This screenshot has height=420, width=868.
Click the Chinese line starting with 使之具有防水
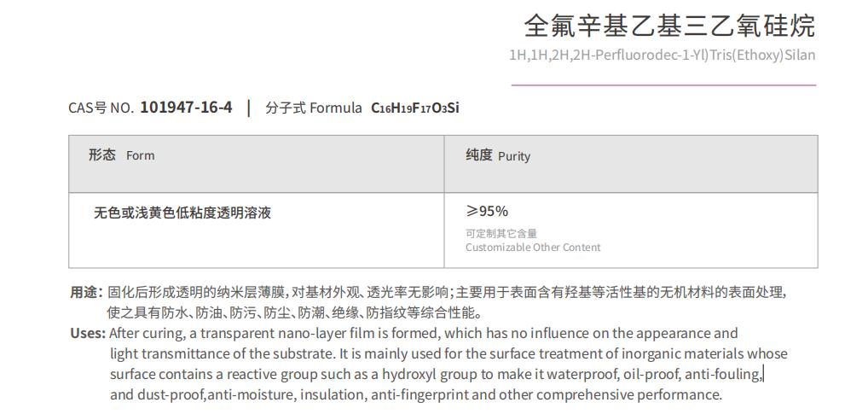tap(294, 312)
